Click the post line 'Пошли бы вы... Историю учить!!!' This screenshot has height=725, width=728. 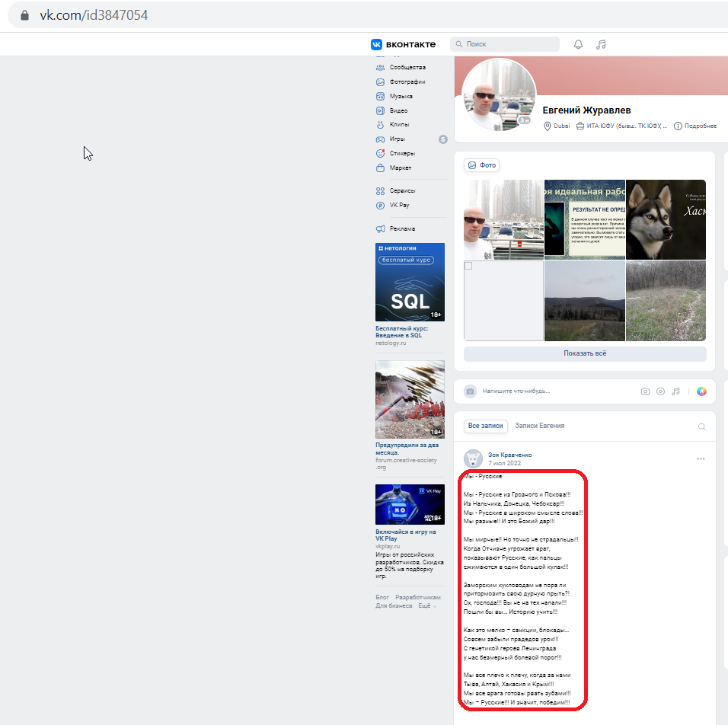[x=510, y=612]
